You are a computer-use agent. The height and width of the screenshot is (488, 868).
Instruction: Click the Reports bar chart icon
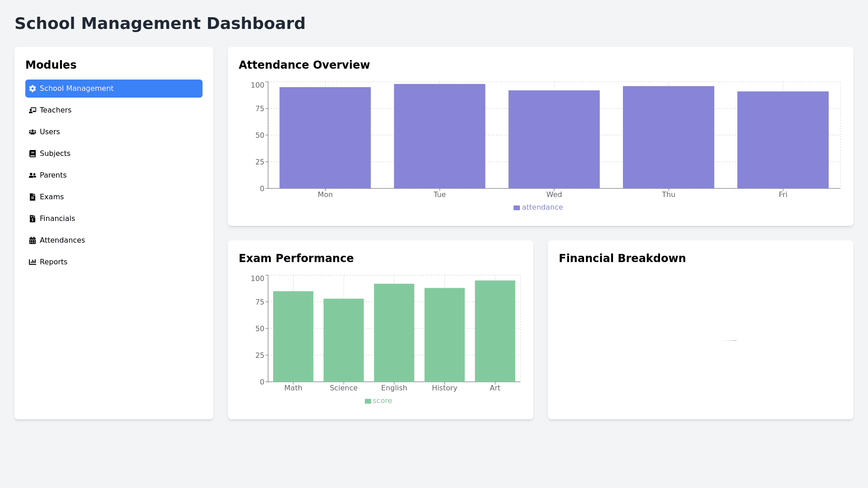33,262
